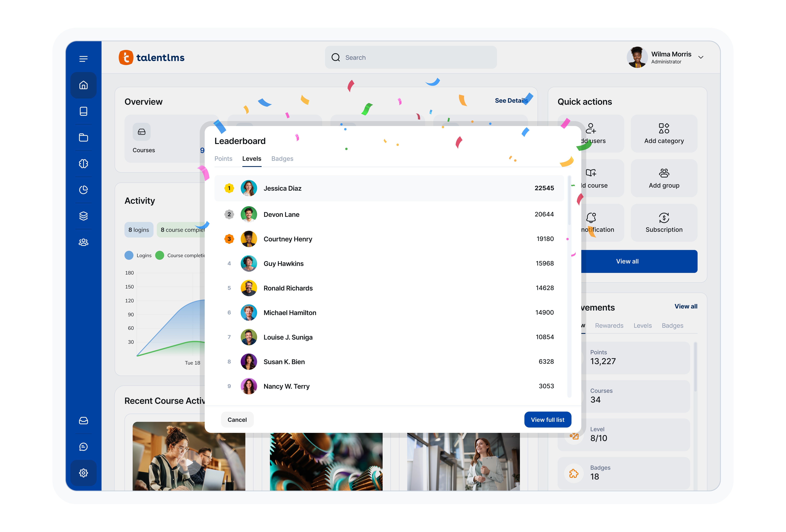Open the See Details link in Overview
This screenshot has height=532, width=786.
pos(511,100)
